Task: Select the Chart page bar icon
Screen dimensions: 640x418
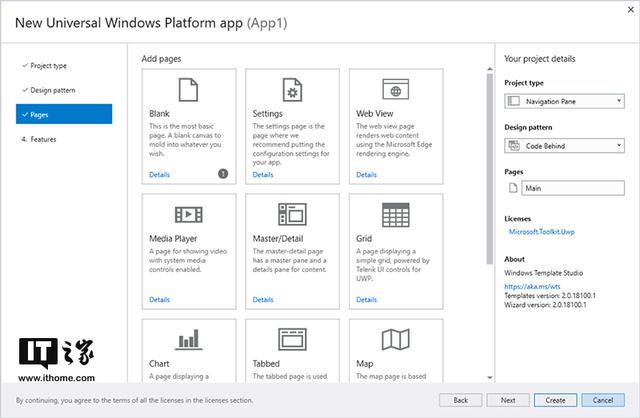Action: tap(189, 340)
